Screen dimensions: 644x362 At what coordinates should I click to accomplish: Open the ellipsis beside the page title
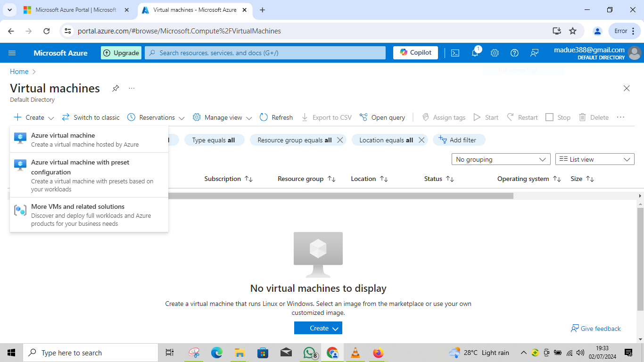tap(132, 88)
